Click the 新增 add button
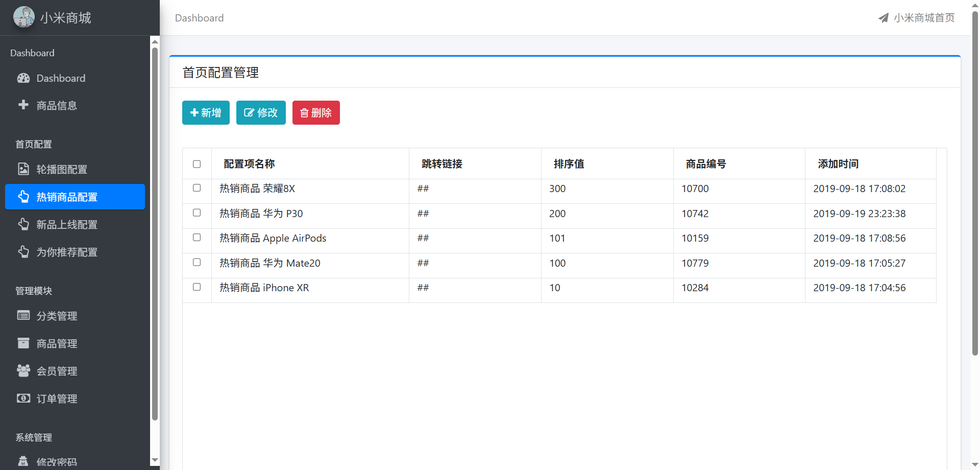Image resolution: width=980 pixels, height=470 pixels. pyautogui.click(x=206, y=112)
